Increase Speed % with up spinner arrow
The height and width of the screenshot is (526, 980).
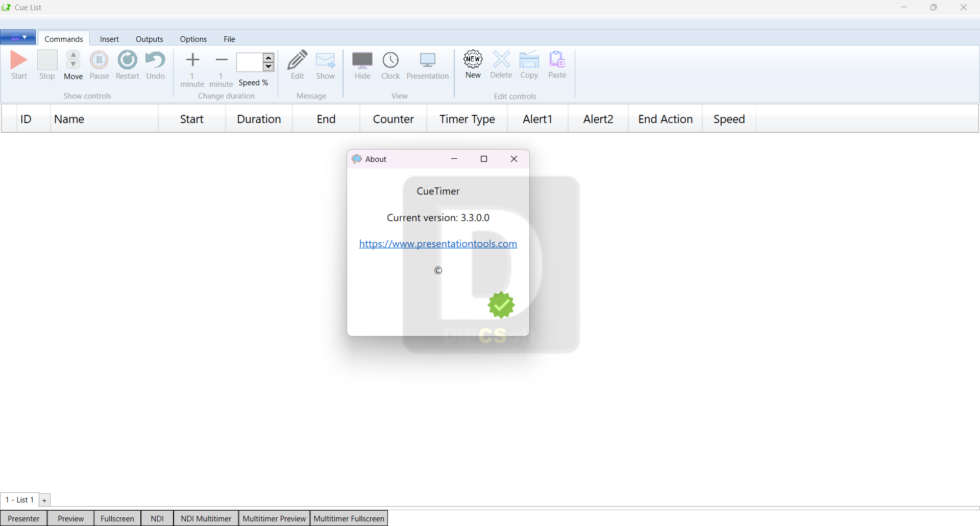click(268, 57)
